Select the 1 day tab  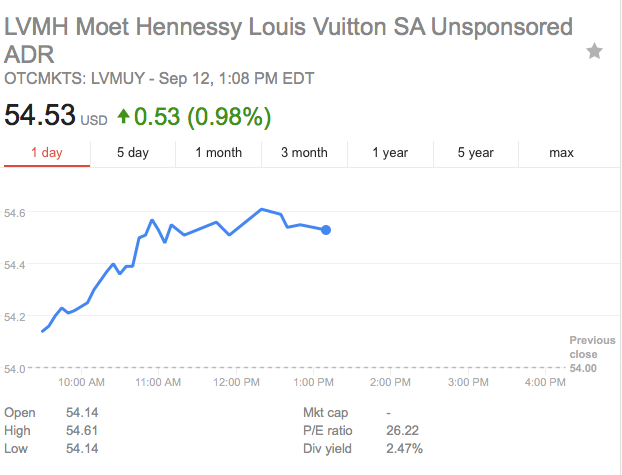coord(47,153)
